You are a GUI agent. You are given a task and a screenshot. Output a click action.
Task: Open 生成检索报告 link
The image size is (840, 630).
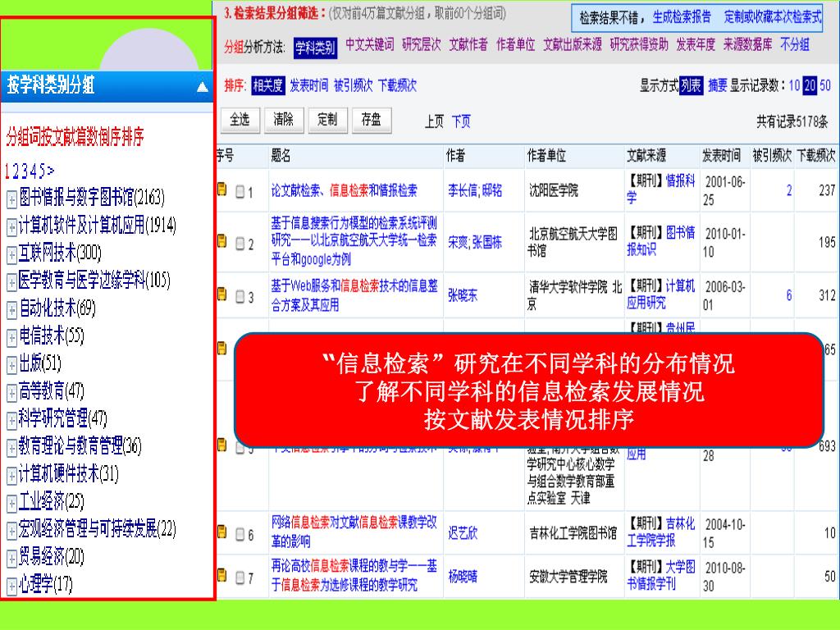point(682,17)
